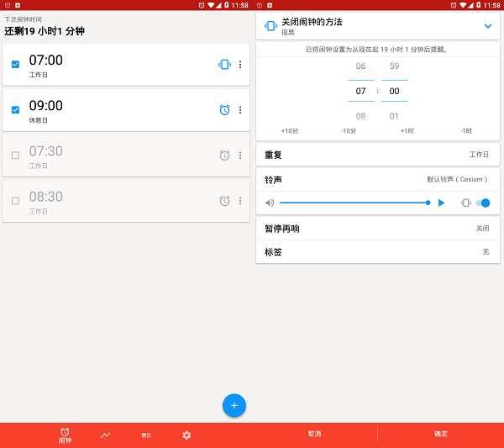The width and height of the screenshot is (504, 448).
Task: Play the ringtone preview
Action: click(x=441, y=203)
